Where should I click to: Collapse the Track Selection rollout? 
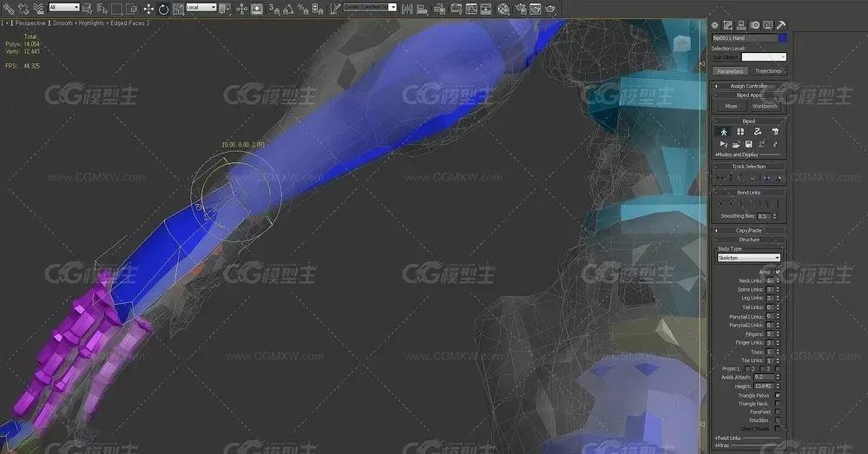[x=748, y=166]
